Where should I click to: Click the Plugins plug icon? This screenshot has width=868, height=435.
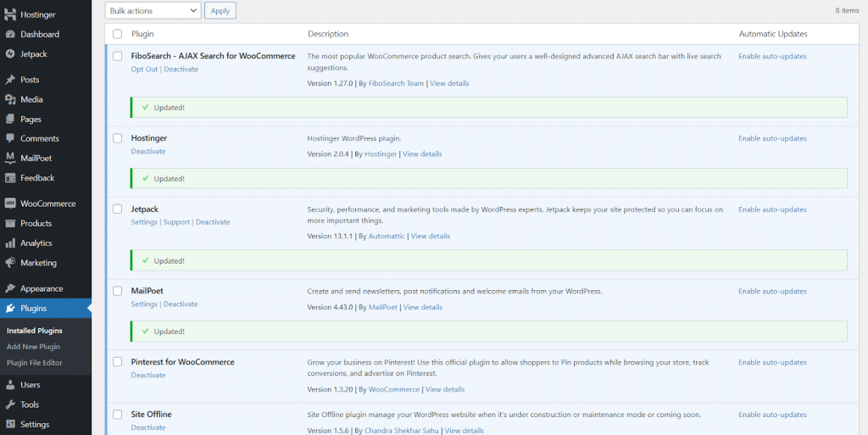pos(10,309)
